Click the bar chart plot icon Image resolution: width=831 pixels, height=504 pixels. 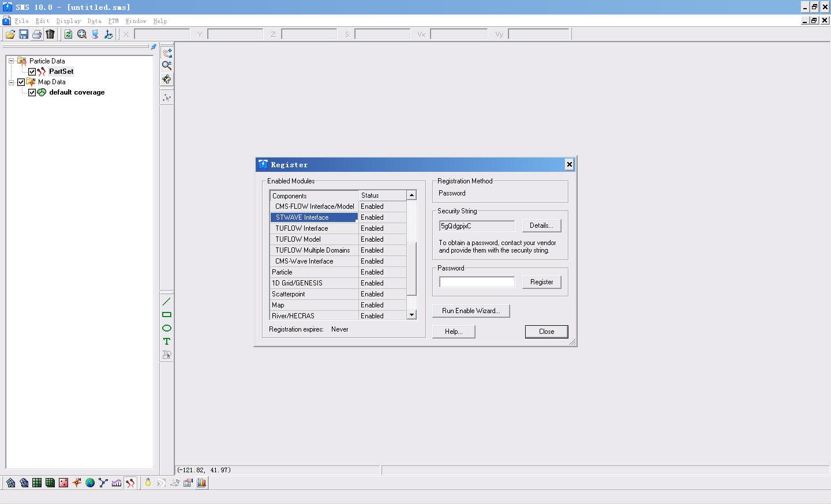click(201, 483)
